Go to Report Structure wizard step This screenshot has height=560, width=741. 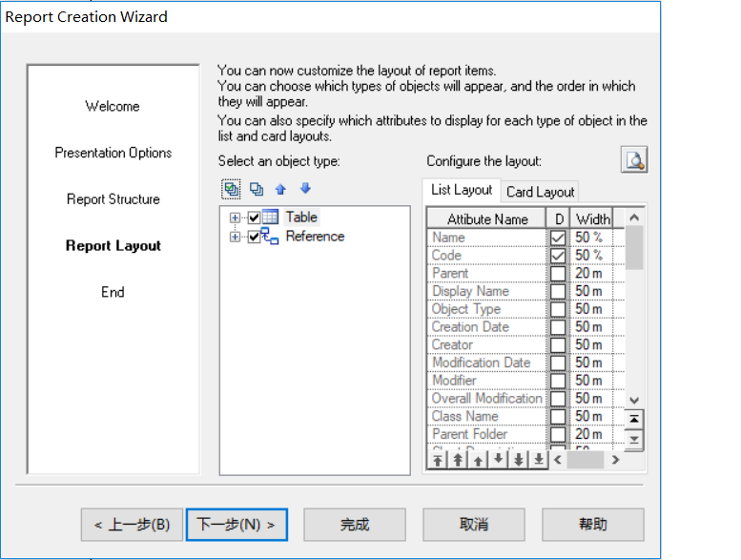[113, 199]
